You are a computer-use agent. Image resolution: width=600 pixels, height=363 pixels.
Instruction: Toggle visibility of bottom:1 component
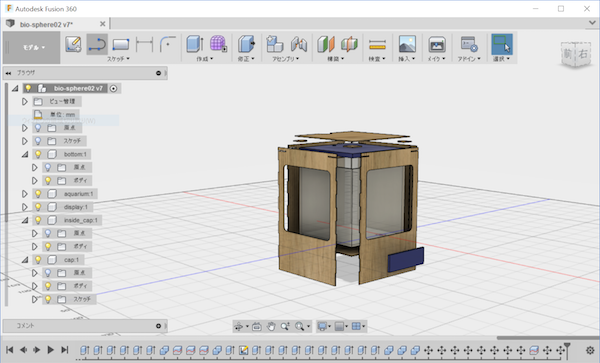[38, 154]
